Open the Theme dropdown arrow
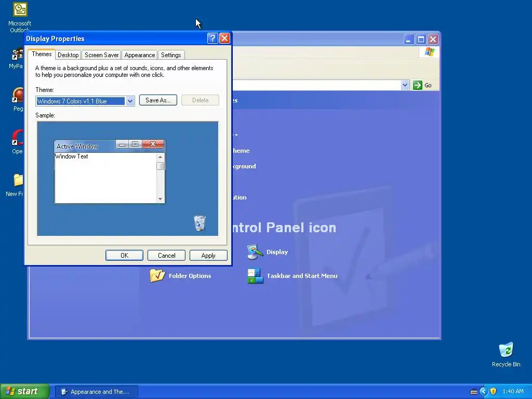The width and height of the screenshot is (532, 399). (130, 101)
